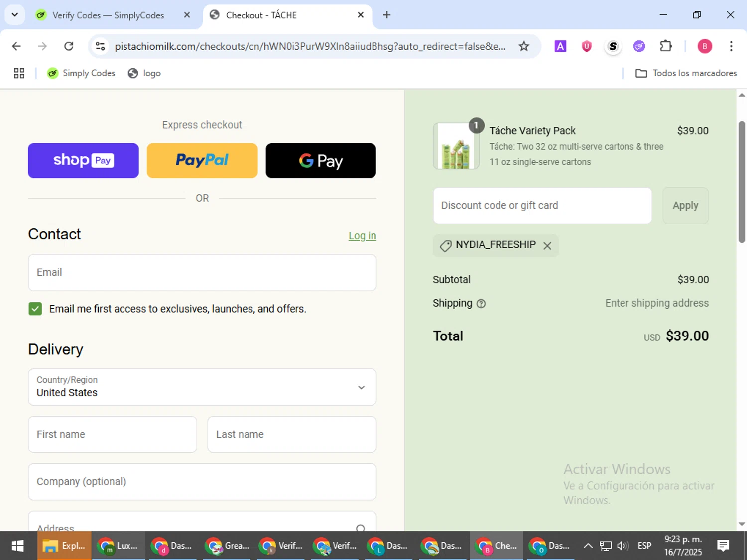Open the network icon in system tray
The image size is (747, 560).
(605, 546)
